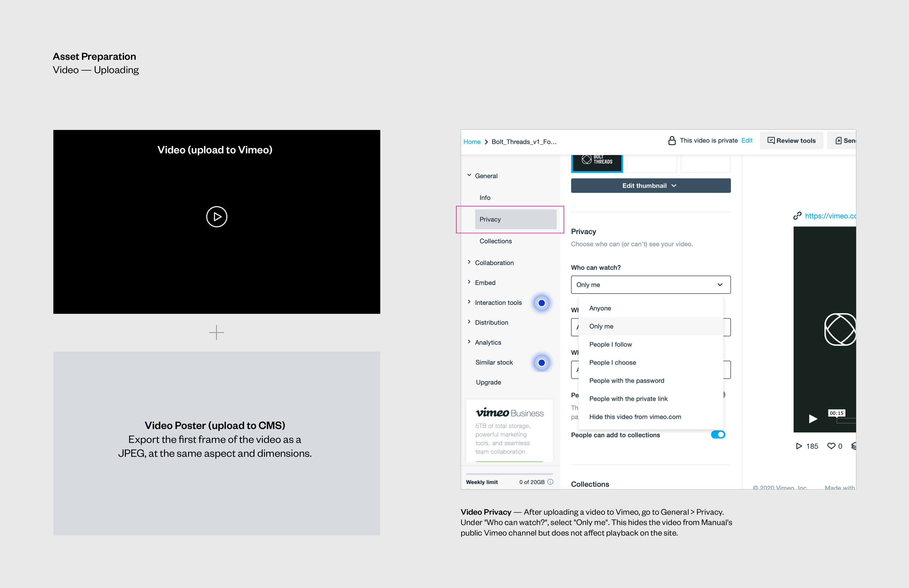Screen dimensions: 909x588
Task: Open the Who can watch dropdown
Action: [651, 285]
